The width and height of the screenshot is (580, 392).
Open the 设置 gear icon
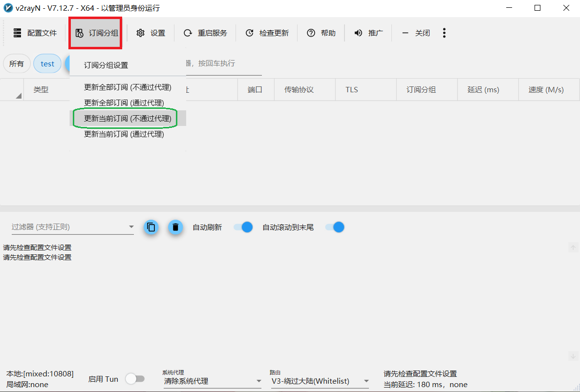[141, 33]
